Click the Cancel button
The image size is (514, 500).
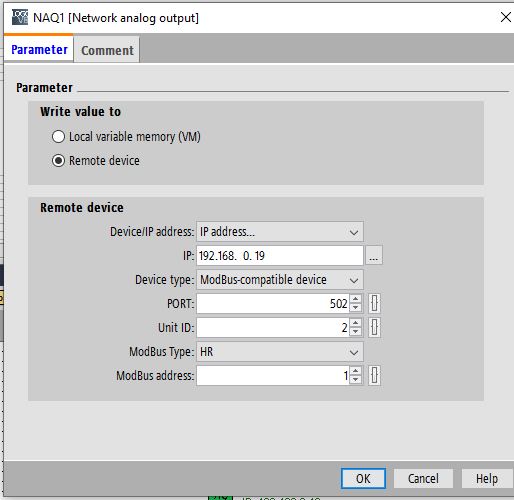pyautogui.click(x=423, y=479)
